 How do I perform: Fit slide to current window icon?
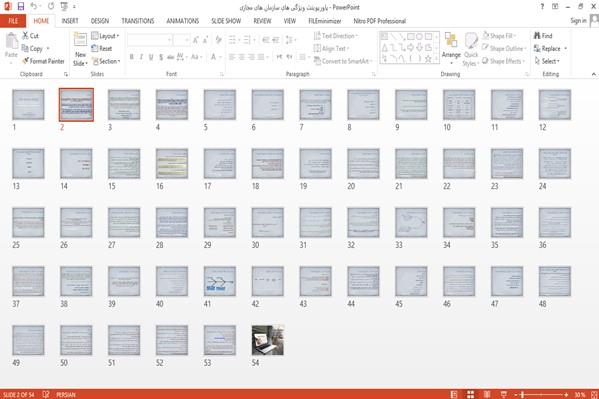[x=594, y=394]
